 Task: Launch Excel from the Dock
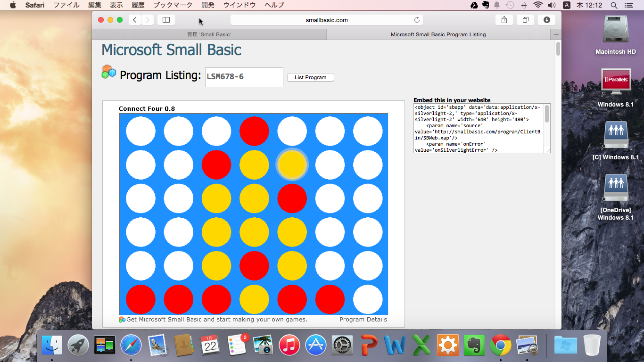point(421,346)
